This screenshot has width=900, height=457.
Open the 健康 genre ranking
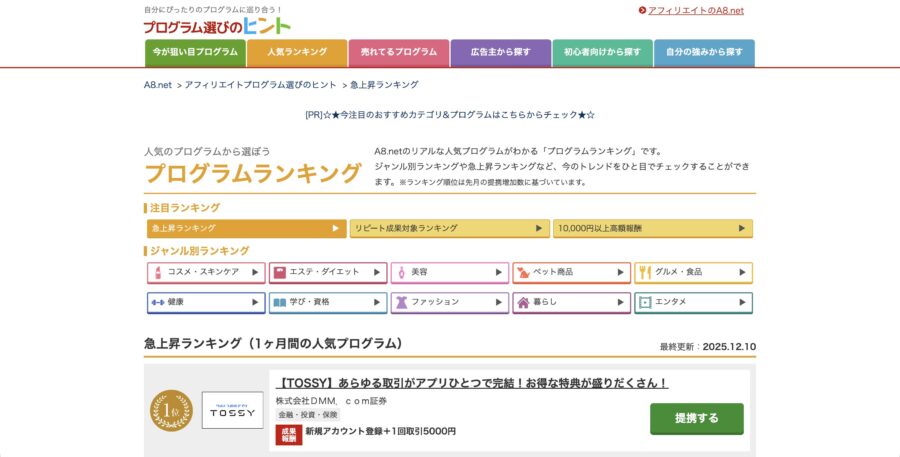click(207, 303)
